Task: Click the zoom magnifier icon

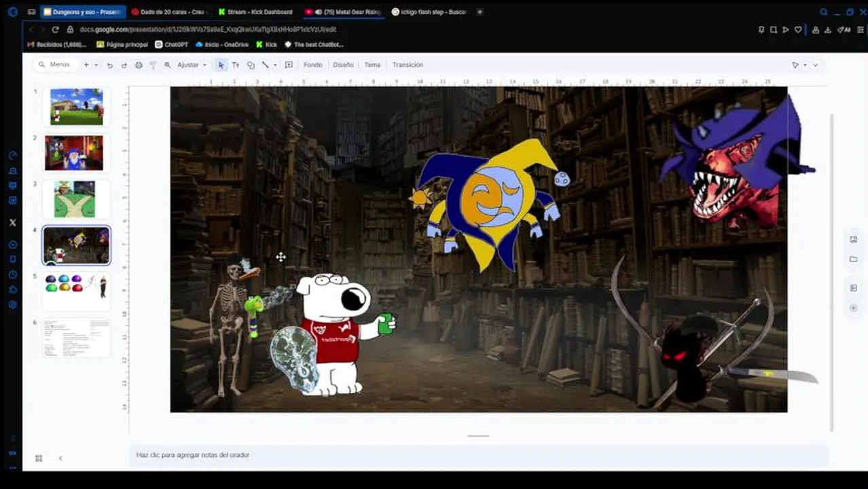Action: pyautogui.click(x=167, y=65)
